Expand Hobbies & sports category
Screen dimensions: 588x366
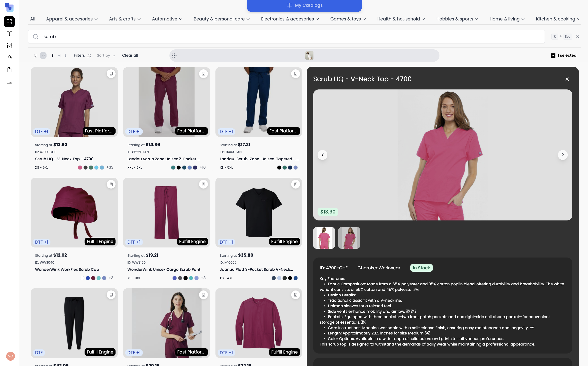point(457,19)
